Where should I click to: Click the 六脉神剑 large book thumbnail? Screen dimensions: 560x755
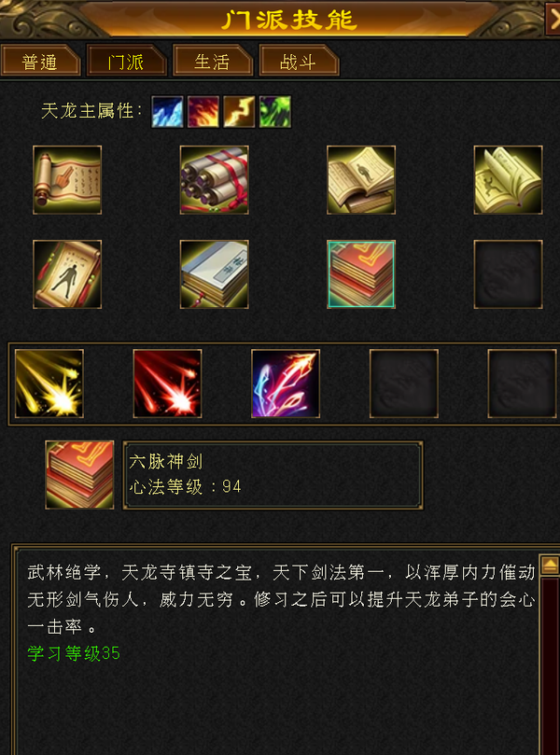point(79,475)
